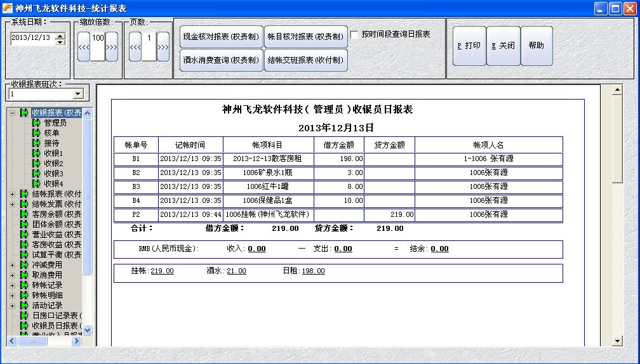This screenshot has width=640, height=364.
Task: Click the 关闭 button
Action: click(x=503, y=46)
